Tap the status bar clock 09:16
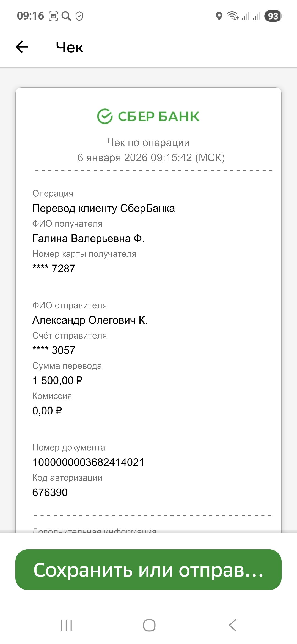The width and height of the screenshot is (297, 644). pyautogui.click(x=30, y=16)
